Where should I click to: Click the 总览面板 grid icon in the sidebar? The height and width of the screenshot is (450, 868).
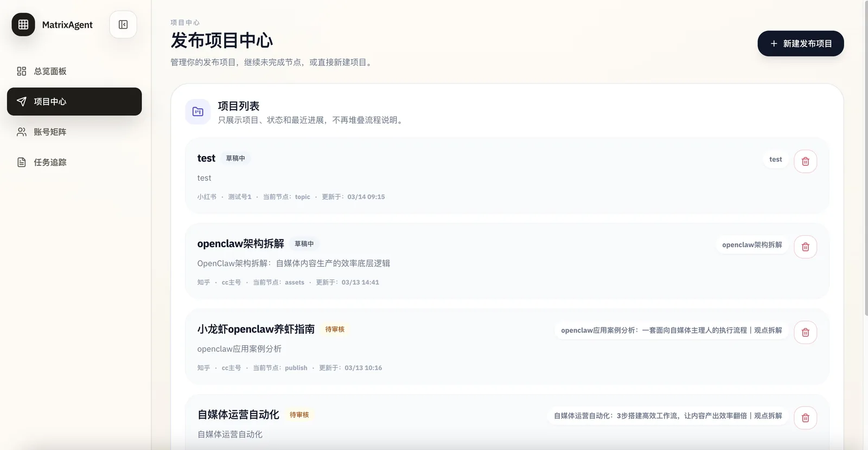[22, 71]
